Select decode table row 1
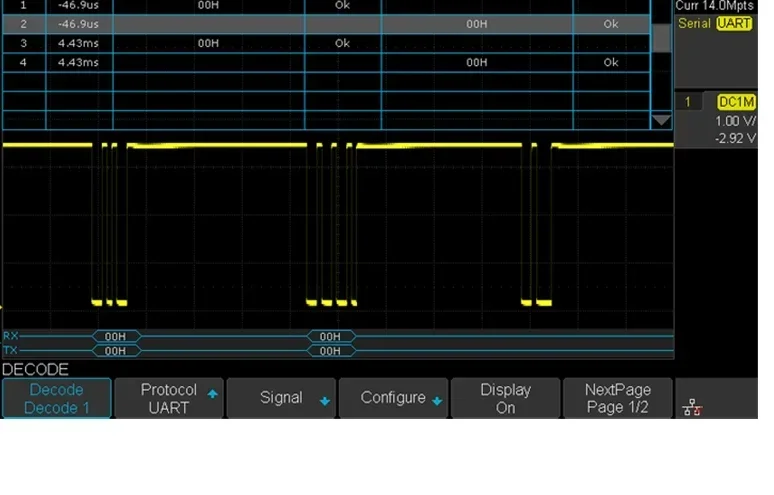 (326, 6)
